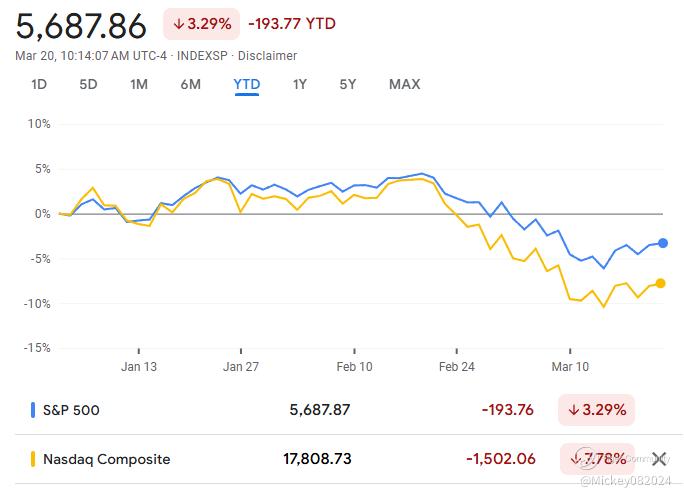Click the yellow Nasdaq line endpoint dot
Viewport: 684px width, 496px height.
tap(661, 283)
